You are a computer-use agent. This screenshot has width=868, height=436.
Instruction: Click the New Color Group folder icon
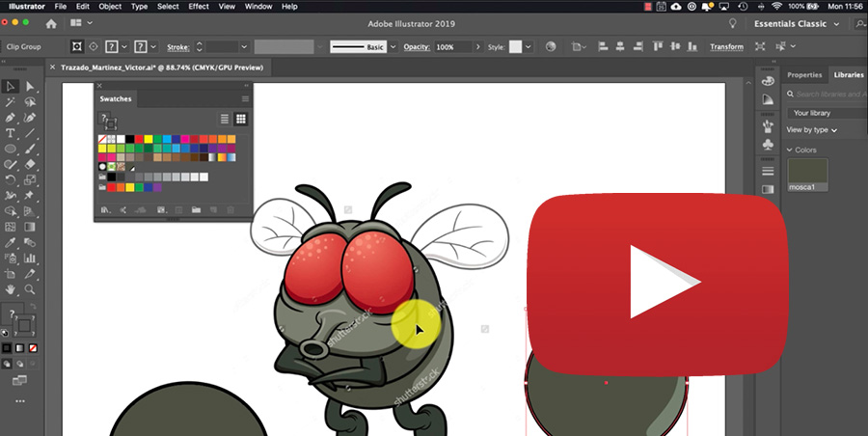click(x=196, y=210)
